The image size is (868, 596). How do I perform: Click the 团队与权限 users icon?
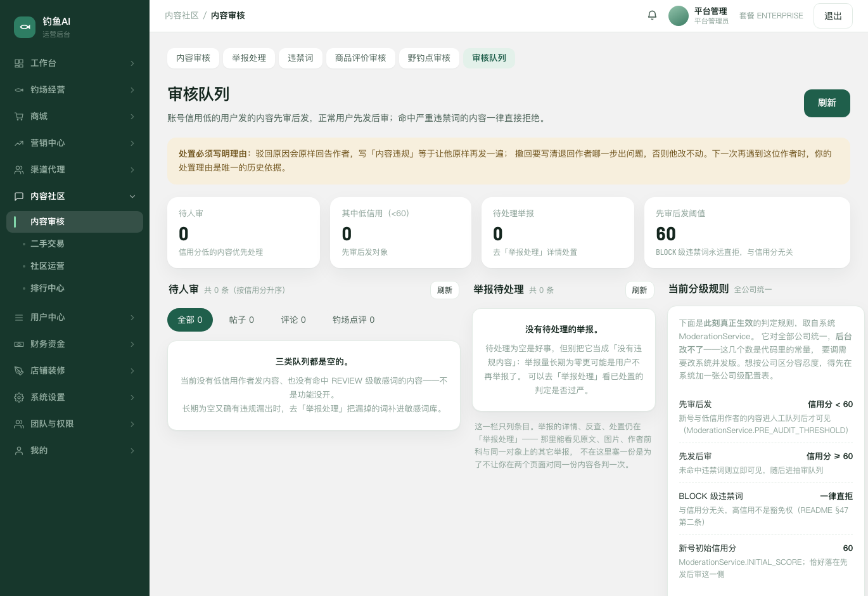pos(19,424)
